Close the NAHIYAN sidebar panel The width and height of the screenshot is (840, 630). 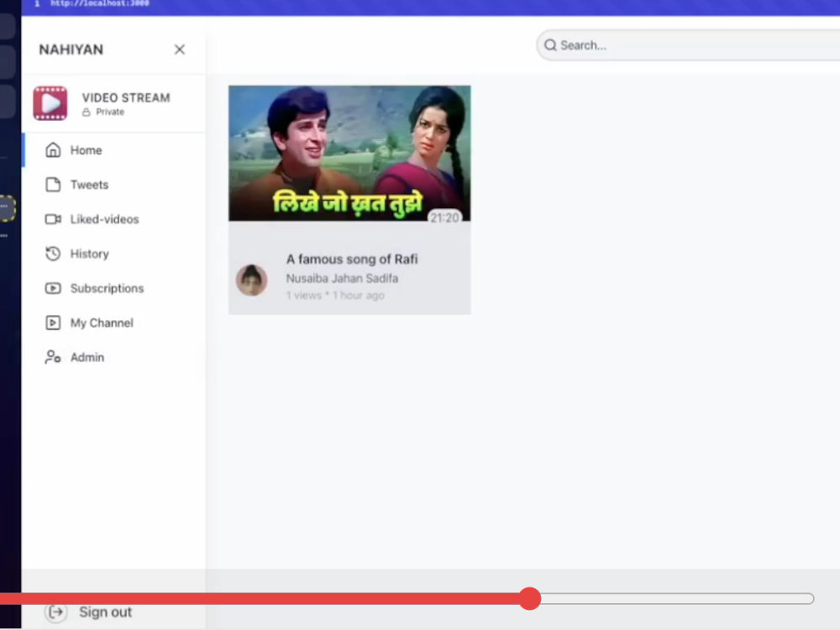tap(180, 50)
